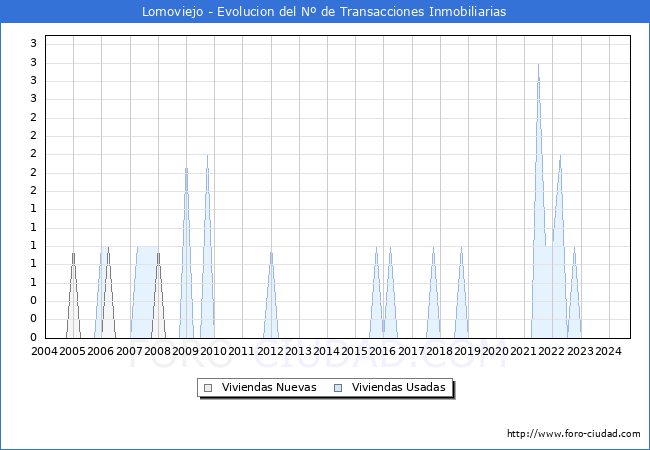Click the 2018 x-axis year label
Image resolution: width=650 pixels, height=450 pixels.
[439, 351]
